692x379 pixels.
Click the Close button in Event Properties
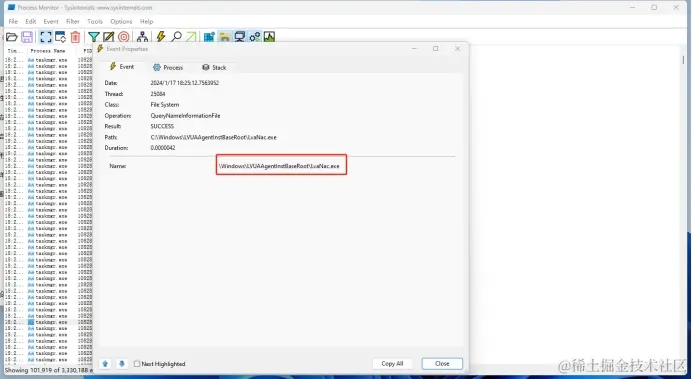point(442,364)
